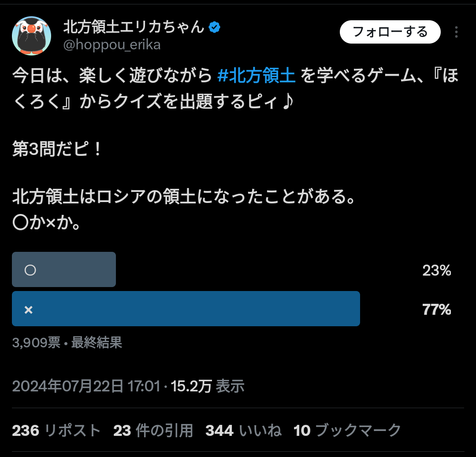Select the × poll result bar
The height and width of the screenshot is (457, 476).
click(x=186, y=309)
